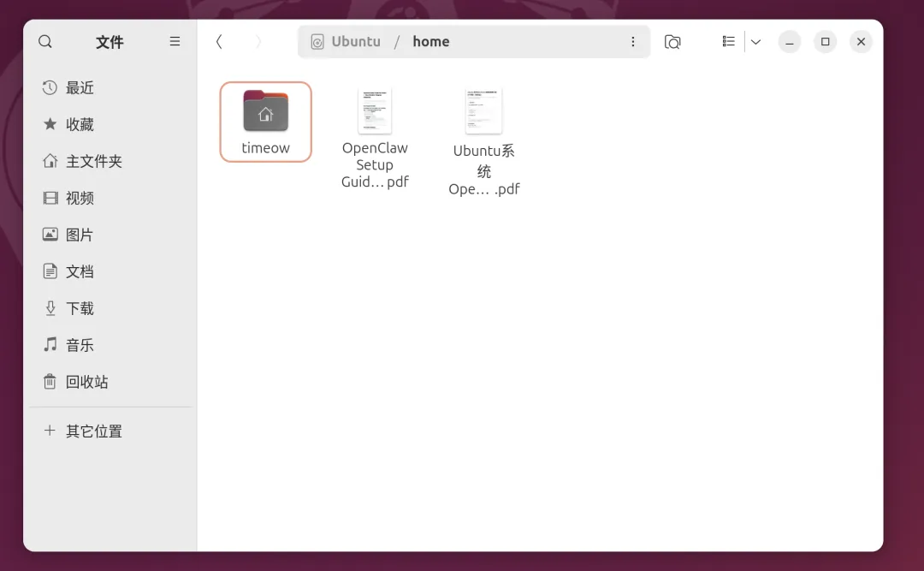924x571 pixels.
Task: Click home breadcrumb in path bar
Action: [x=430, y=41]
